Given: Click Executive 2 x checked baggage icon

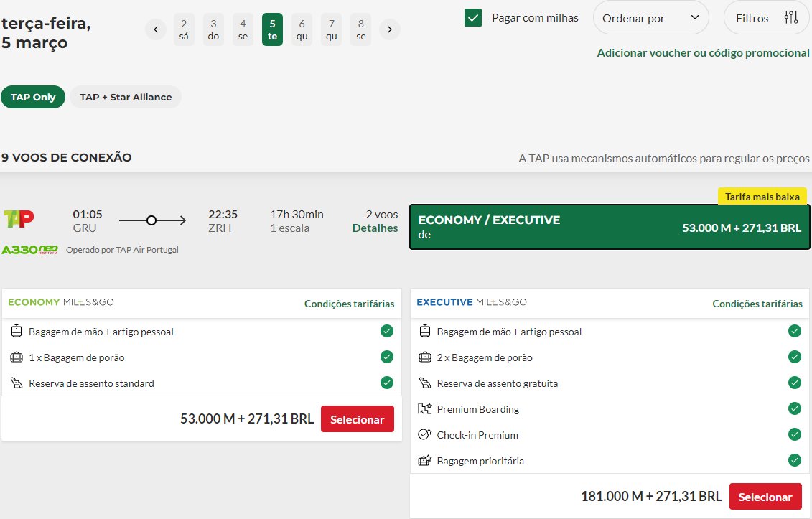Looking at the screenshot, I should 424,357.
